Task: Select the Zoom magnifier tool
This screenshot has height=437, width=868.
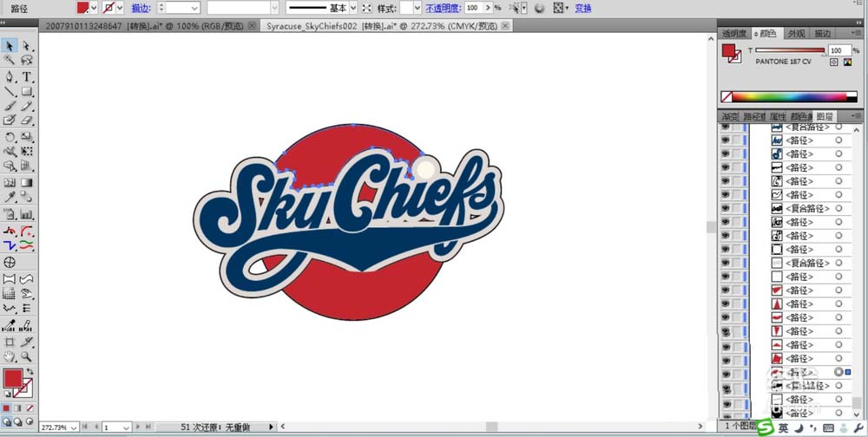Action: click(x=27, y=356)
